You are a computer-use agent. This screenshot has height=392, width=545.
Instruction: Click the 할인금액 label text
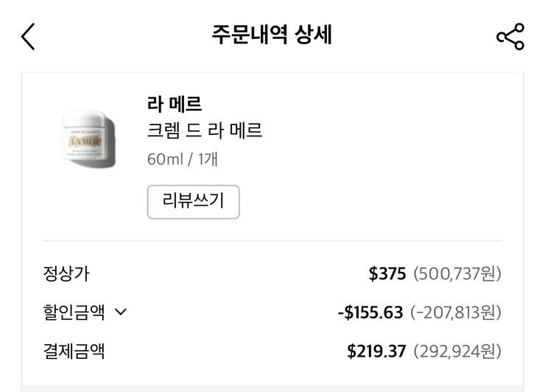[74, 312]
